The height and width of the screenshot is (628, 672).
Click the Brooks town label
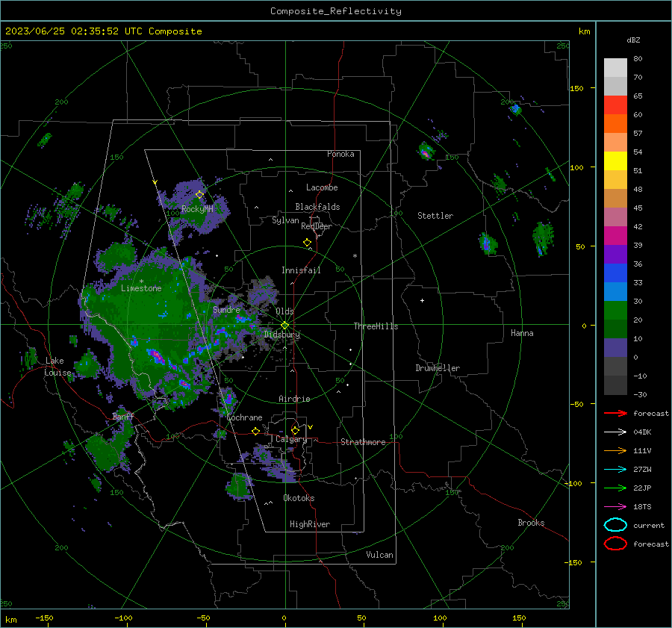click(531, 523)
